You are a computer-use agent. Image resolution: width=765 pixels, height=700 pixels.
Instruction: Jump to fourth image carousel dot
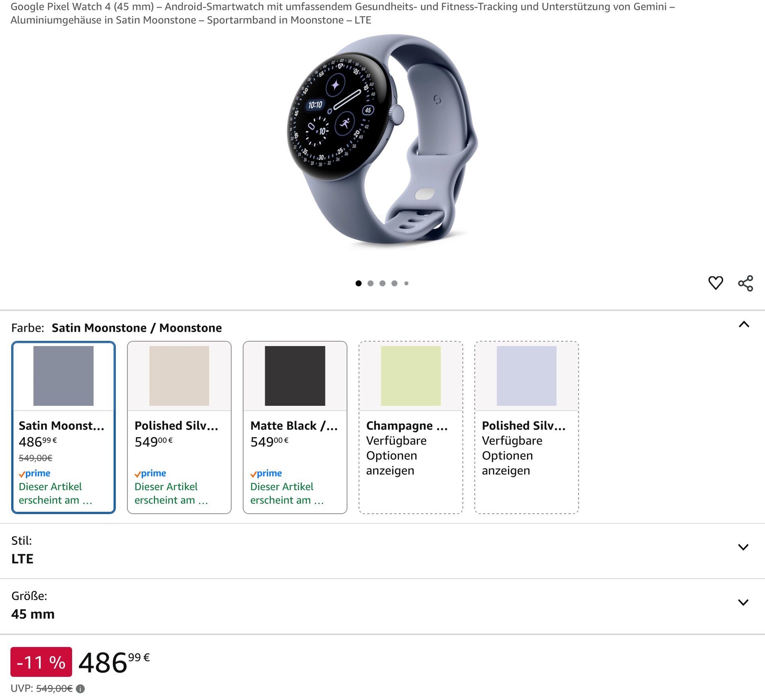[x=394, y=283]
